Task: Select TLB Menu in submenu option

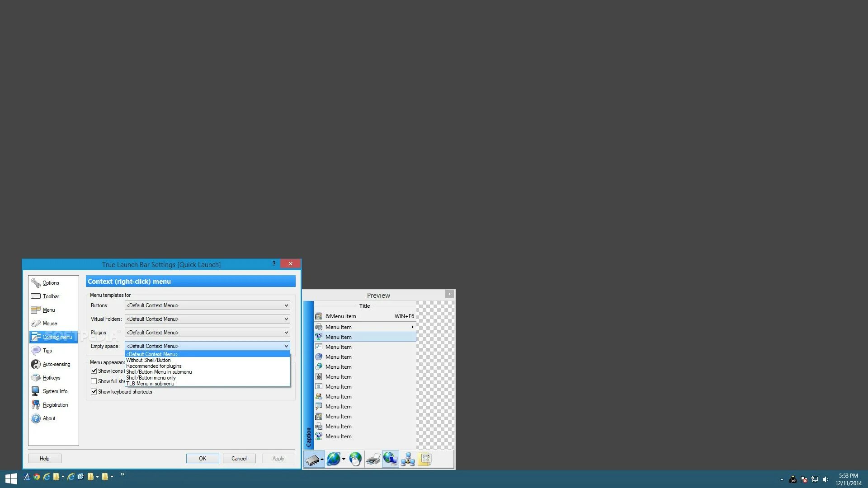Action: click(150, 384)
